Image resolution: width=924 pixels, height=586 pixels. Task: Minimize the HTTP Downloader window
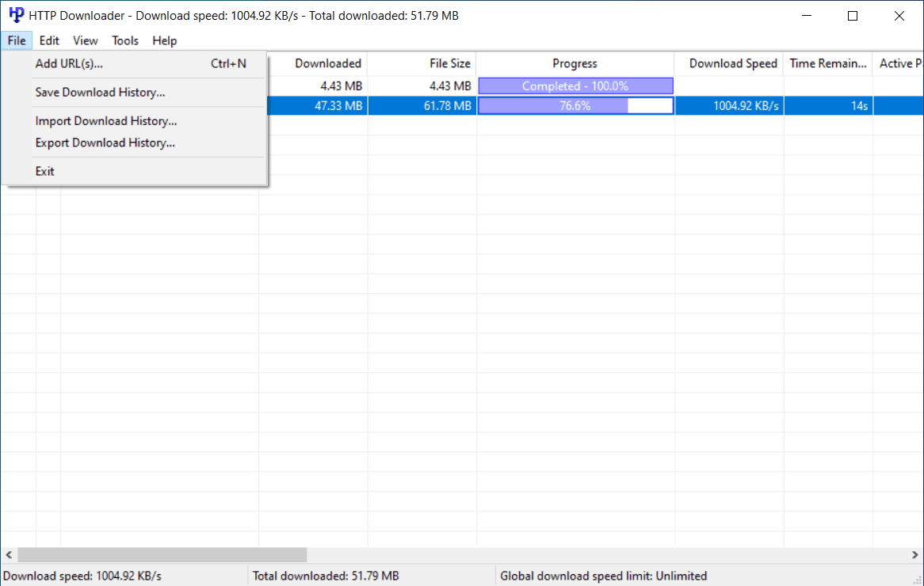pyautogui.click(x=807, y=15)
